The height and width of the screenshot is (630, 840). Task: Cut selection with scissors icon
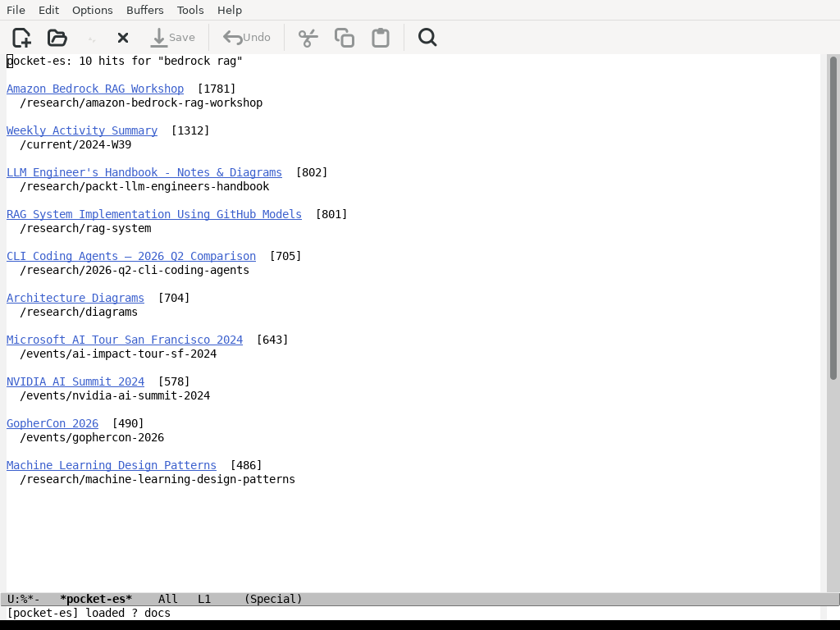point(308,38)
